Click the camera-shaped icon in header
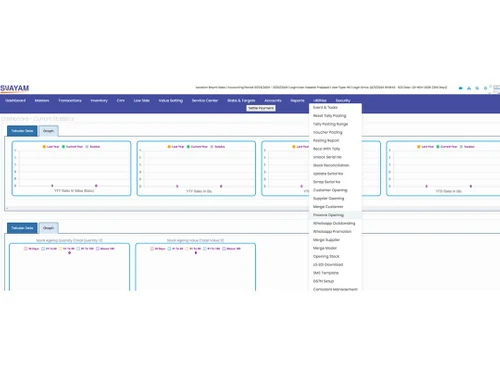 click(x=461, y=88)
